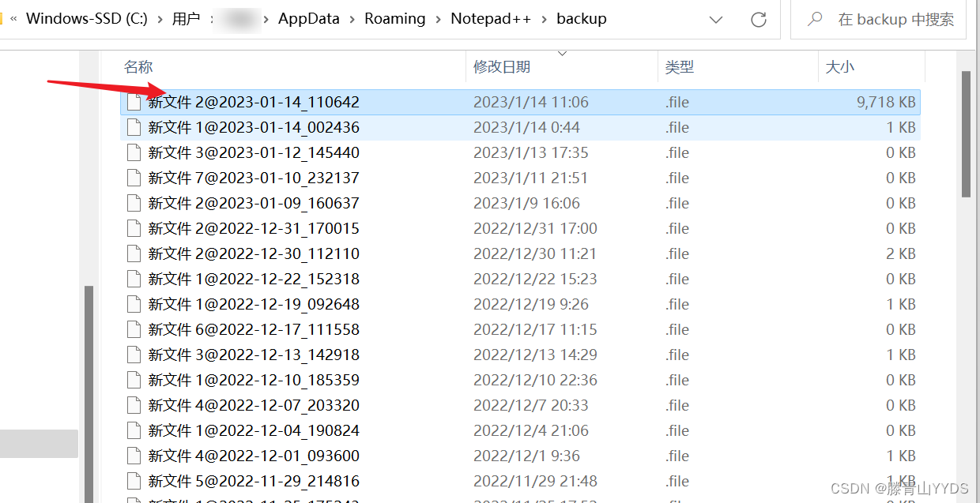This screenshot has height=503, width=980.
Task: Click the file icon next to 新文件 5@2022-11-29_214816
Action: click(x=133, y=481)
